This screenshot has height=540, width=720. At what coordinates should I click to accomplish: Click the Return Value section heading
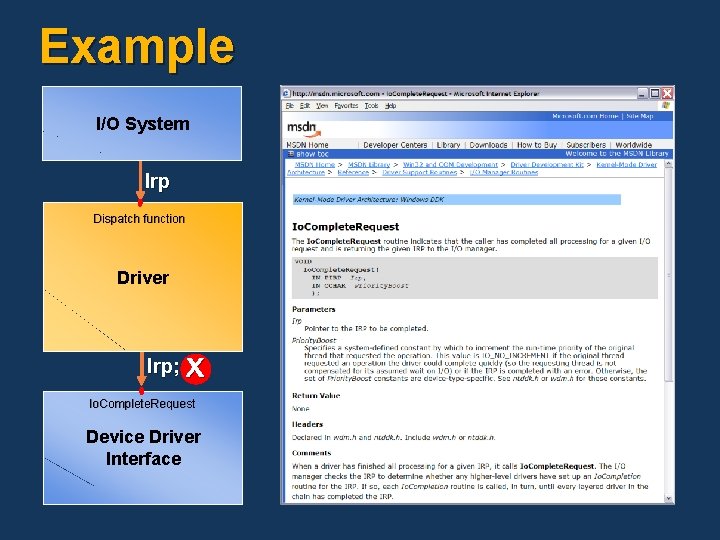tap(316, 395)
